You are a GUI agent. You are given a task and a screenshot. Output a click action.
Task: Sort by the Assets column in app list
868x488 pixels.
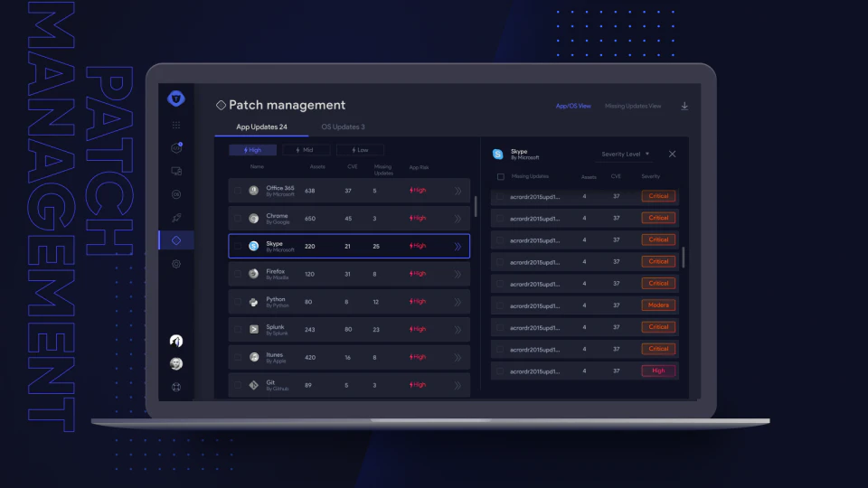pos(317,166)
